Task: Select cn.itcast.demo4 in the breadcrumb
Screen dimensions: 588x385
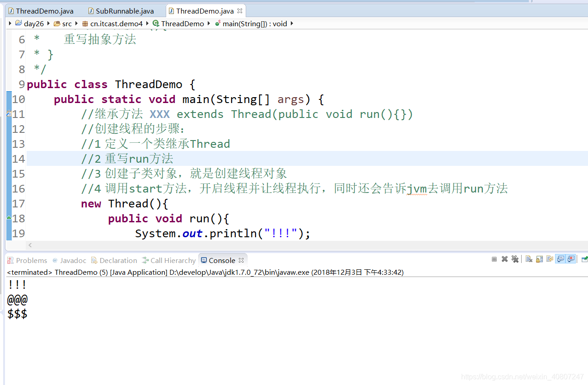Action: (x=117, y=23)
